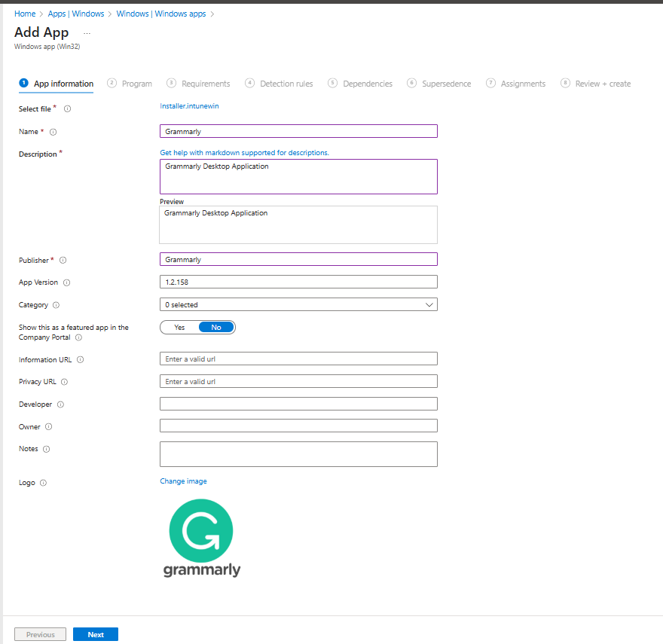The width and height of the screenshot is (663, 644).
Task: Click the info icon beside Developer
Action: [60, 404]
